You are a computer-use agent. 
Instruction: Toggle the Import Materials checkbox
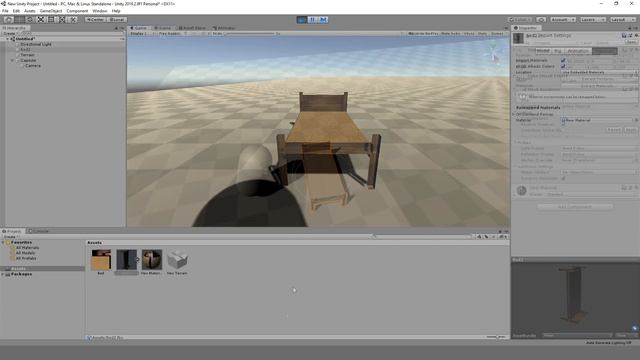coord(563,60)
